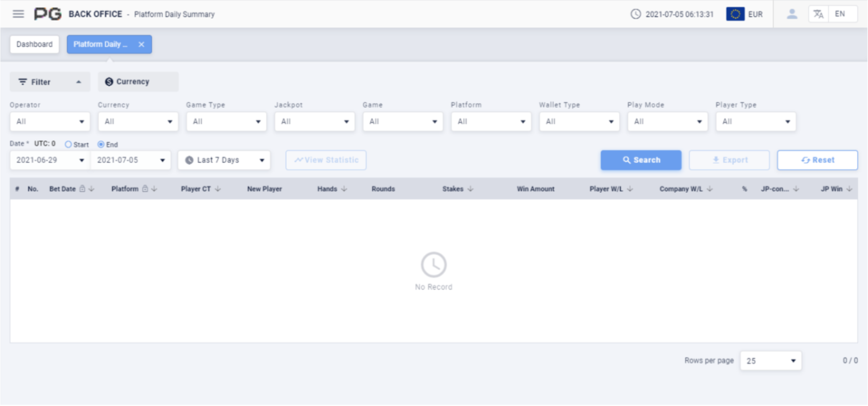Image resolution: width=868 pixels, height=406 pixels.
Task: Click the Search button
Action: [641, 160]
